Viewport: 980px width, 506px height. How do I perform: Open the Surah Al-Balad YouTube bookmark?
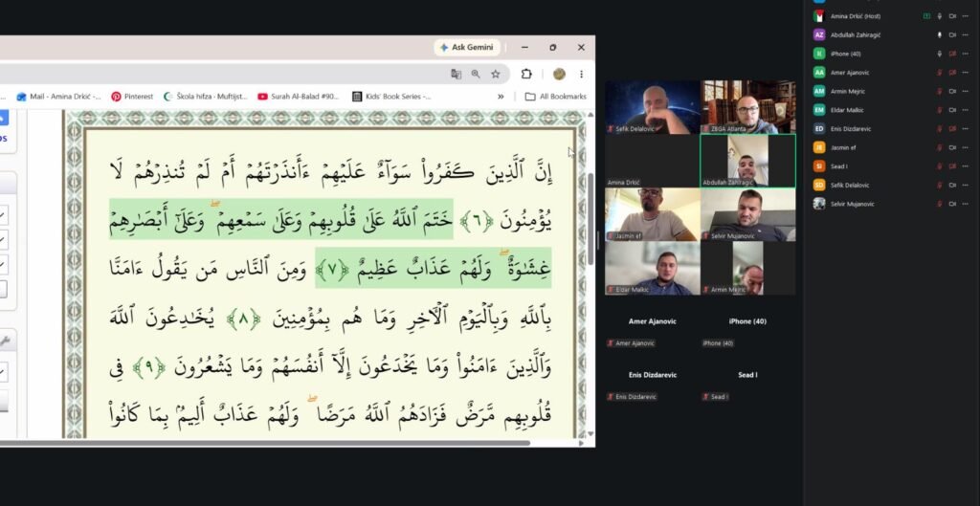pyautogui.click(x=299, y=97)
